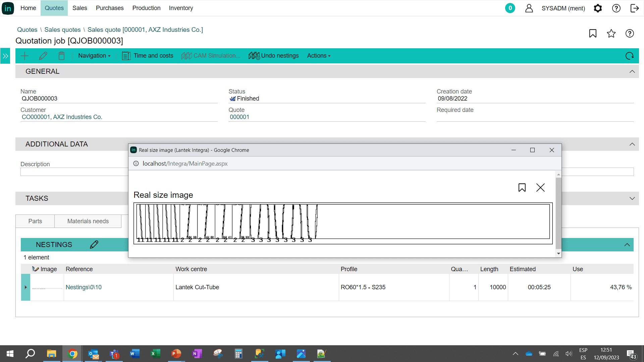Click the pencil edit icon in toolbar
Screen dimensions: 644x362
point(43,56)
